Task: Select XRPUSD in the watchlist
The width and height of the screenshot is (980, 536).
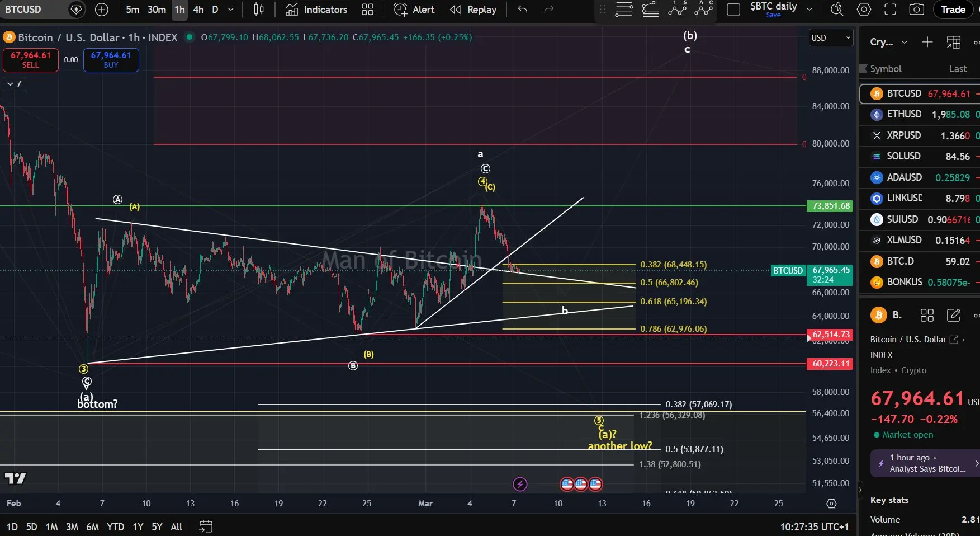Action: 920,135
